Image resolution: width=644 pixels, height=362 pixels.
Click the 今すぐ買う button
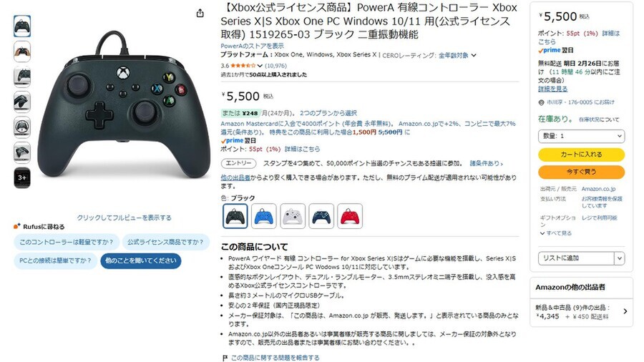click(581, 172)
